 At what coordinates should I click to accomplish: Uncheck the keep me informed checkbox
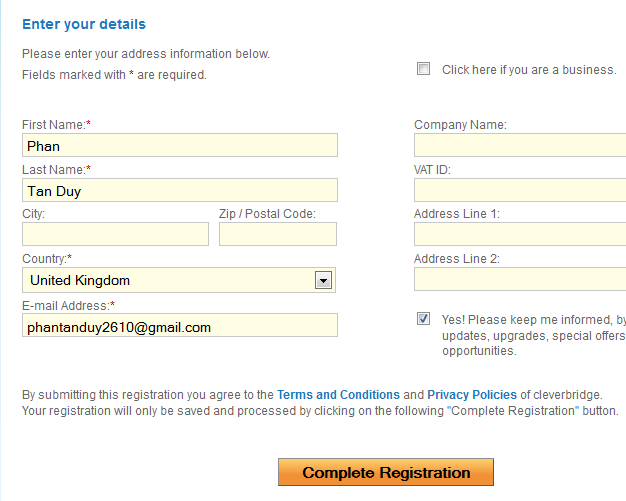[x=424, y=319]
